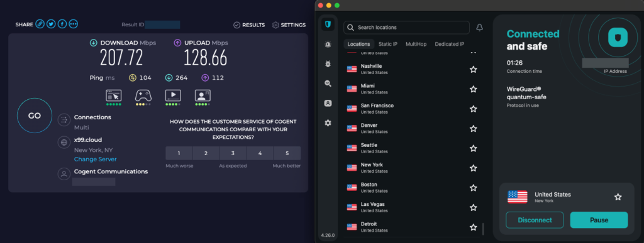Share the result on Twitter
The width and height of the screenshot is (644, 243).
tap(51, 24)
